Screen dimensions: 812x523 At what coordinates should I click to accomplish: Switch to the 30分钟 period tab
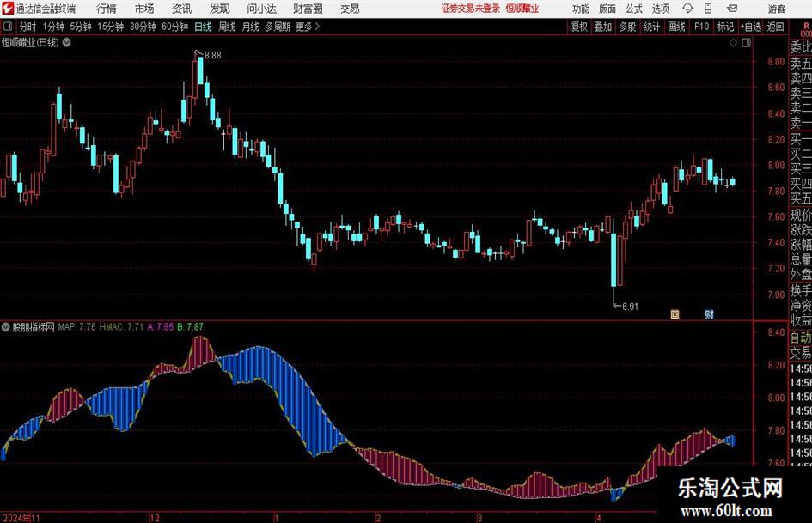click(143, 27)
